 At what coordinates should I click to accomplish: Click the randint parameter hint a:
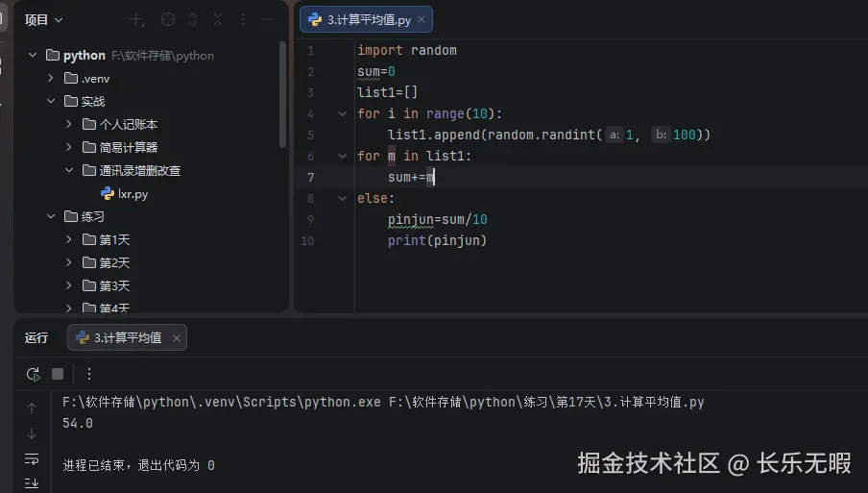point(614,135)
